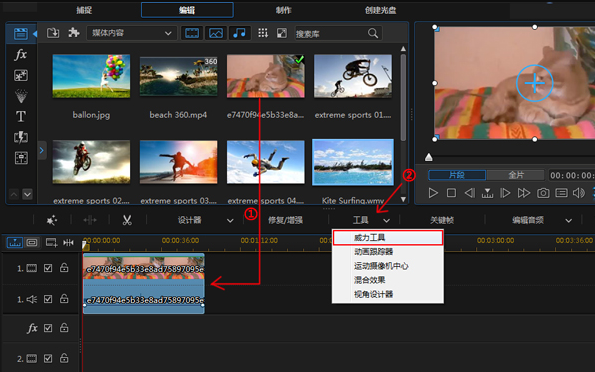Click the puzzle-piece plugin icon
This screenshot has height=372, width=595.
[74, 33]
